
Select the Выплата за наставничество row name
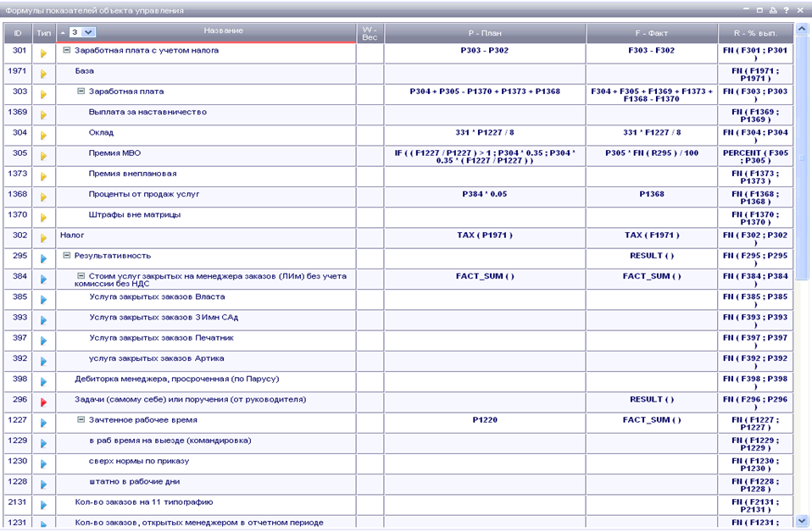(x=147, y=112)
